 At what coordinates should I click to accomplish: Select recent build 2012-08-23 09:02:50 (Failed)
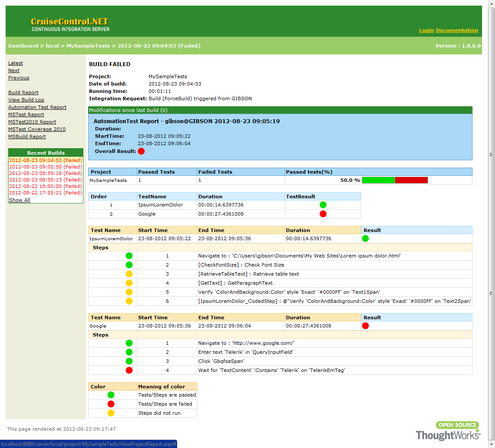(x=45, y=167)
